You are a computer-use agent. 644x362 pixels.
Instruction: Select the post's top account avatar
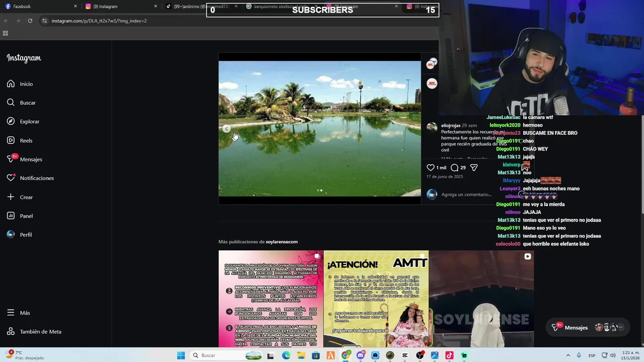pyautogui.click(x=432, y=64)
